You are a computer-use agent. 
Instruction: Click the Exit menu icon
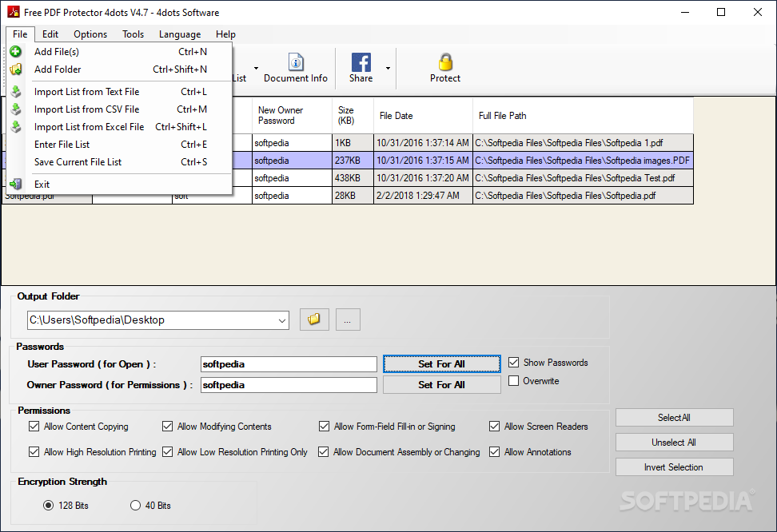pyautogui.click(x=16, y=185)
